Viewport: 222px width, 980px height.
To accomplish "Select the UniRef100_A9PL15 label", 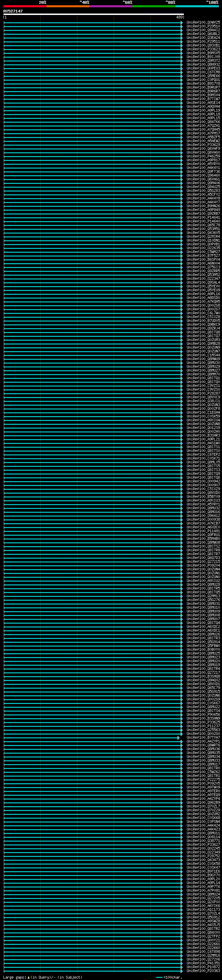I will click(x=203, y=118).
